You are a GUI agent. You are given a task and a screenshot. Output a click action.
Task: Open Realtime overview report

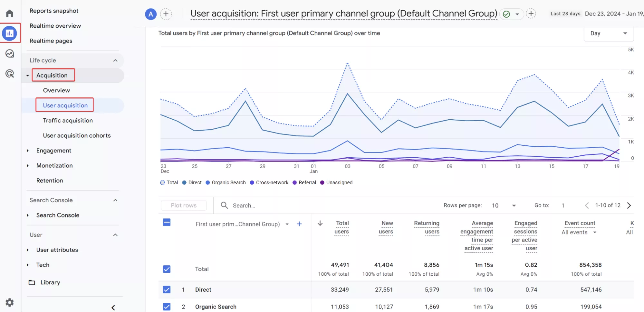tap(55, 26)
